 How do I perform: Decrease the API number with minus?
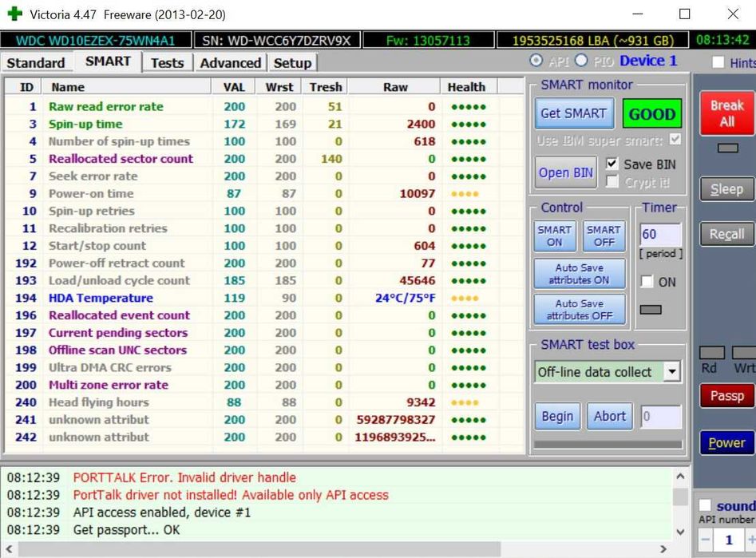pos(705,540)
